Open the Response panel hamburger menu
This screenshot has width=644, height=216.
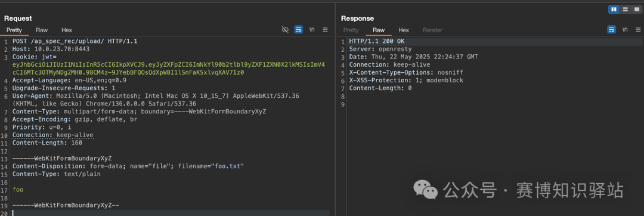638,30
